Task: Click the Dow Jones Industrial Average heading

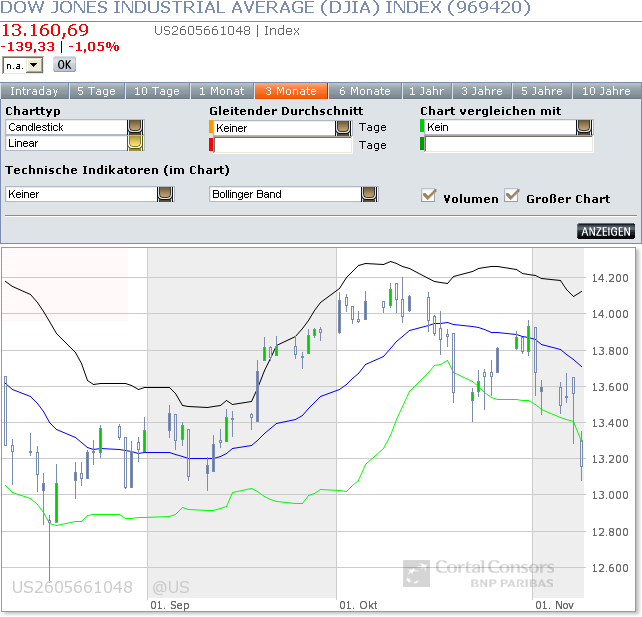Action: [265, 7]
